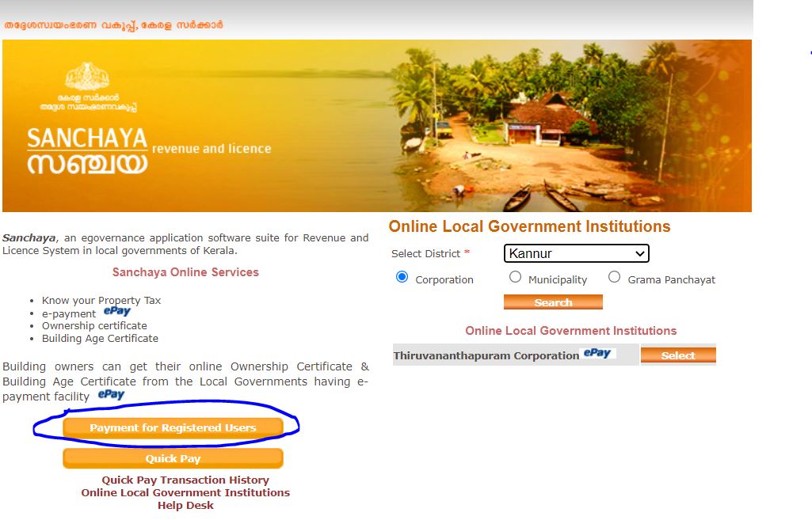Click the Malayalam department header text
The height and width of the screenshot is (520, 812).
pyautogui.click(x=113, y=25)
